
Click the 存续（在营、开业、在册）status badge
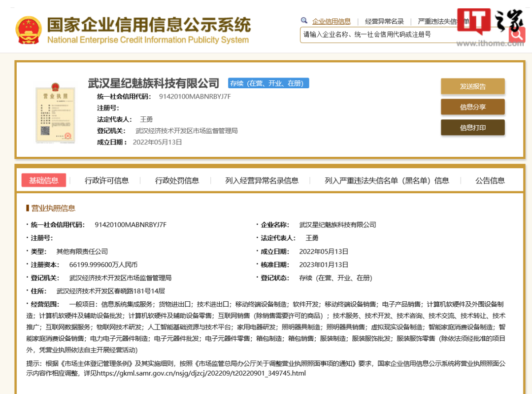[268, 83]
